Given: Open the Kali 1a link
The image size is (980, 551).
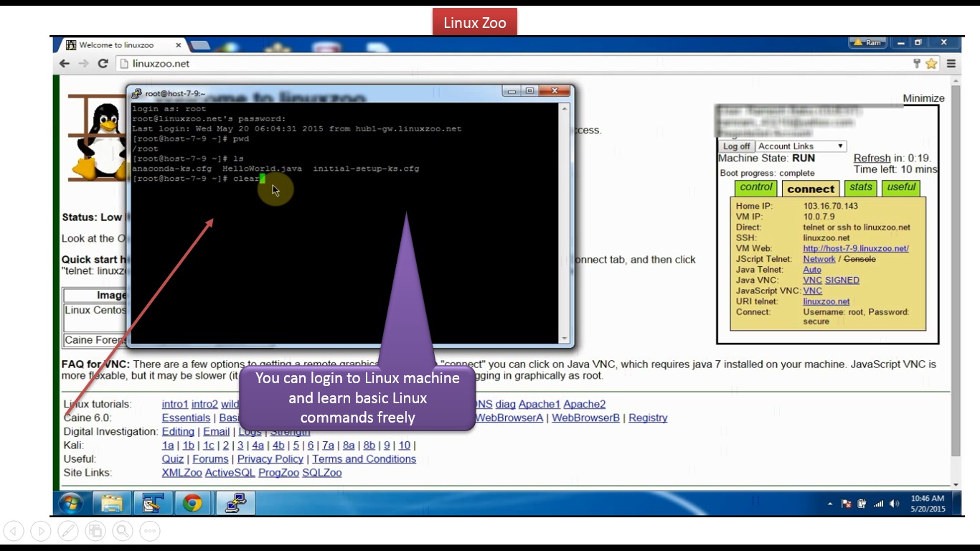Looking at the screenshot, I should coord(168,445).
